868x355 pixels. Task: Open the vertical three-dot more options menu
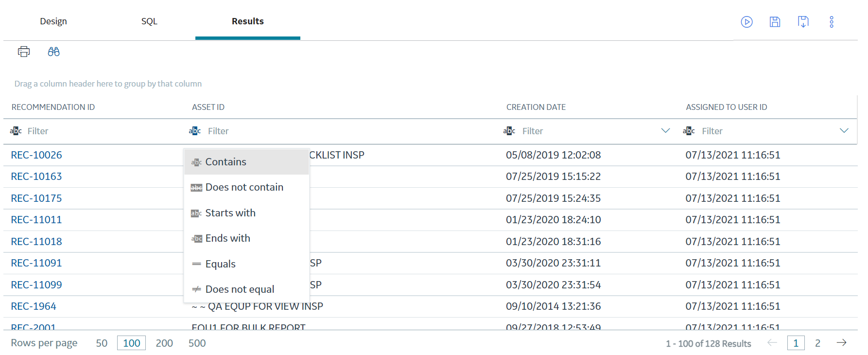coord(832,22)
